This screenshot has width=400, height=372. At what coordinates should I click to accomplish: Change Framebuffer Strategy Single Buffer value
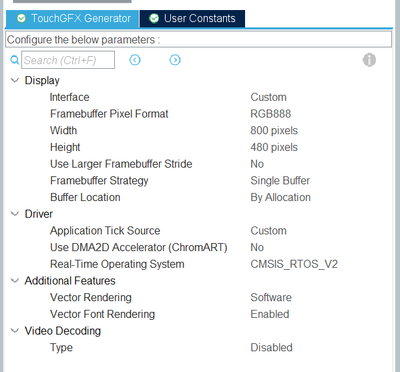tap(280, 180)
